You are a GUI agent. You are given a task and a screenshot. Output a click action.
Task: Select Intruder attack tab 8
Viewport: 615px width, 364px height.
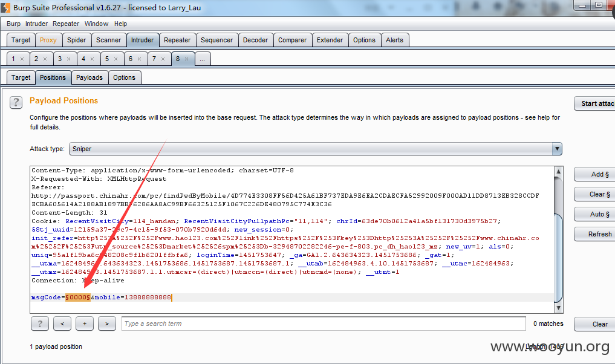point(178,59)
